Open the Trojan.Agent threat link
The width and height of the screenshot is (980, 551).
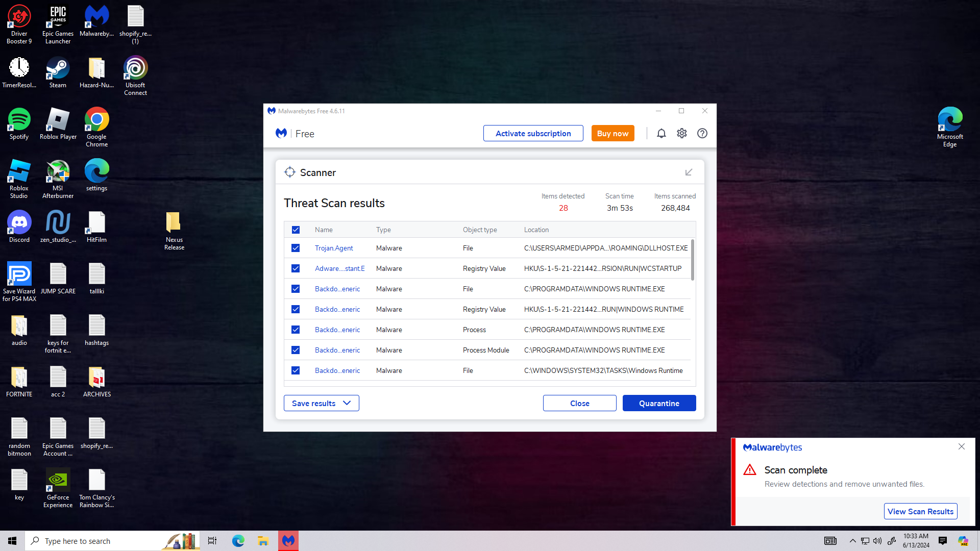(334, 248)
